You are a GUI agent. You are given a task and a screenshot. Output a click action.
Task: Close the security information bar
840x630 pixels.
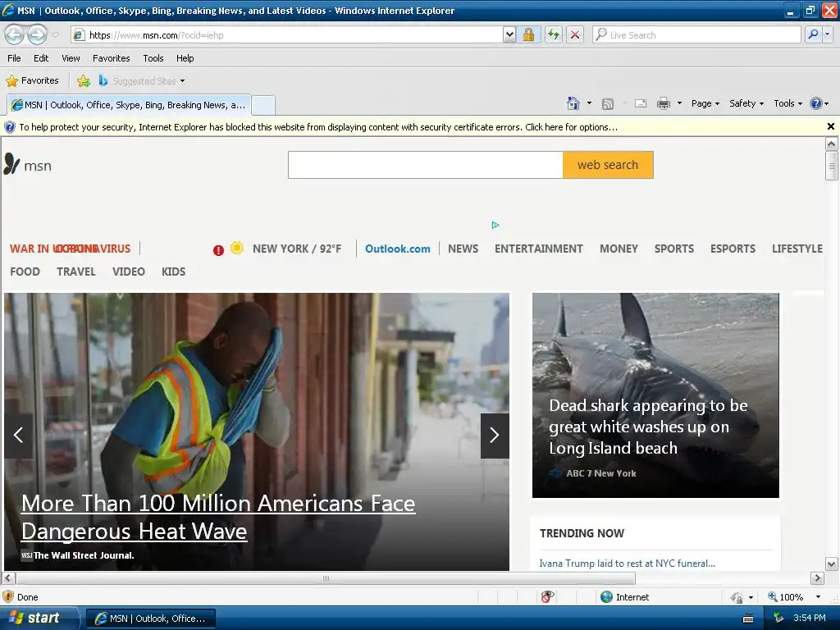coord(830,126)
